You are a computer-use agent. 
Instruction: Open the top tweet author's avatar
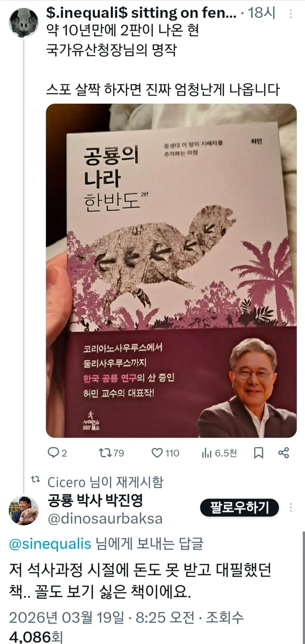(23, 23)
